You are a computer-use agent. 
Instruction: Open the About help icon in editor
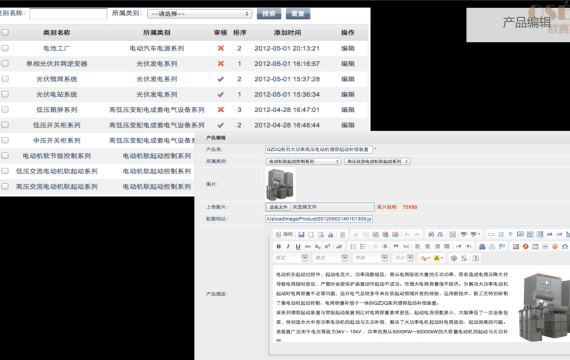point(475,258)
